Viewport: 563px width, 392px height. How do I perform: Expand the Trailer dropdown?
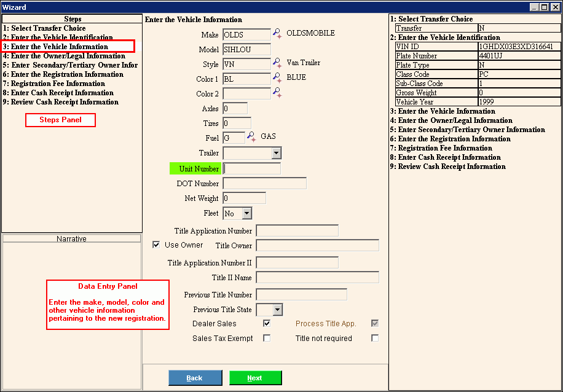point(276,153)
